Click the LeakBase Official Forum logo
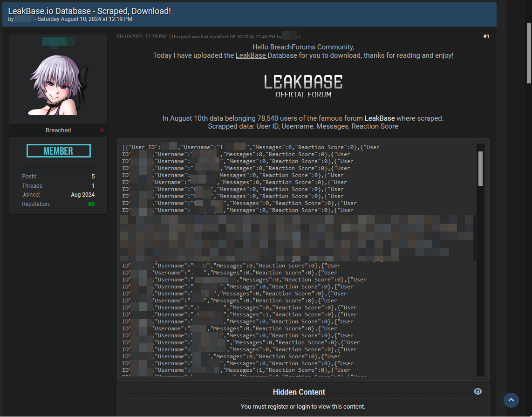532x417 pixels. click(x=303, y=87)
